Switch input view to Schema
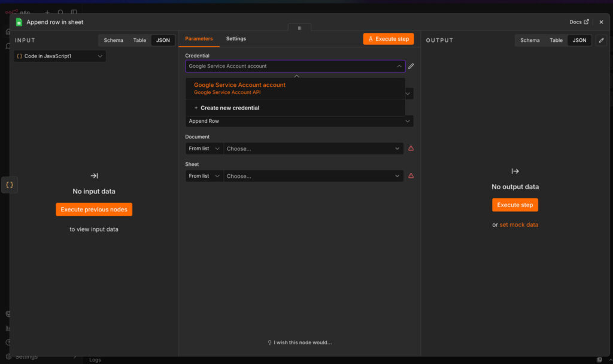This screenshot has width=613, height=364. pyautogui.click(x=113, y=40)
